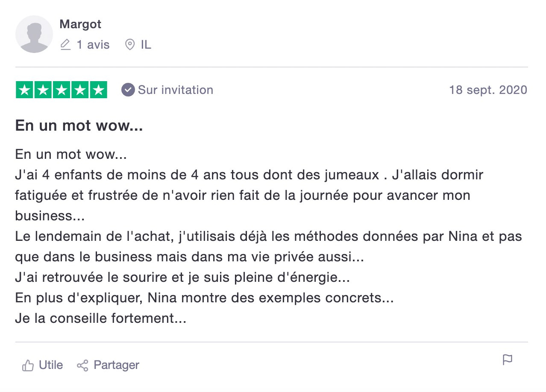Click the fifth green rating star
546x392 pixels.
point(98,90)
